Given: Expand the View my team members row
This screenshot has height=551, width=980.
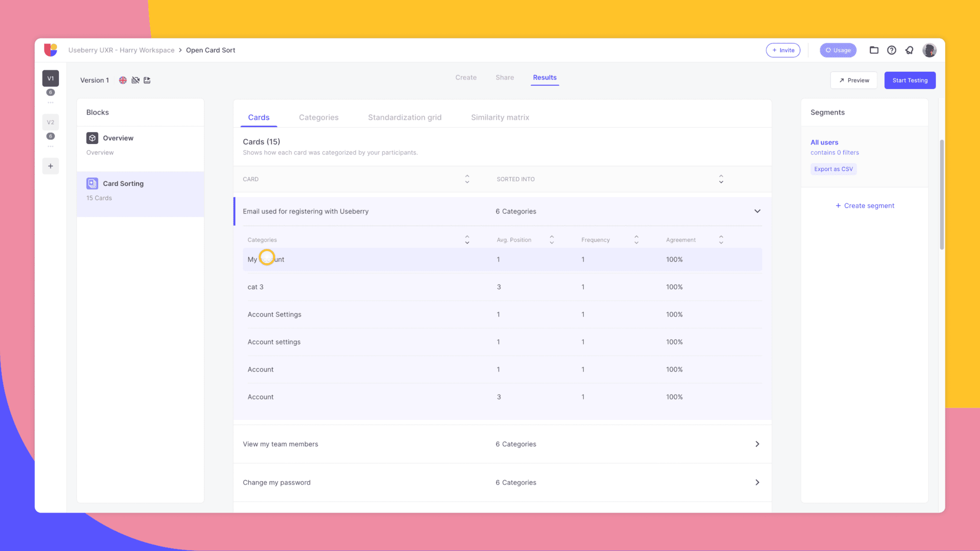Looking at the screenshot, I should [x=757, y=444].
